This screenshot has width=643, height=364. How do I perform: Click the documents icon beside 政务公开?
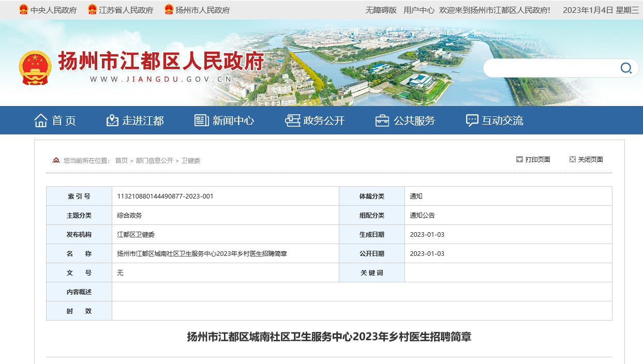tap(292, 120)
